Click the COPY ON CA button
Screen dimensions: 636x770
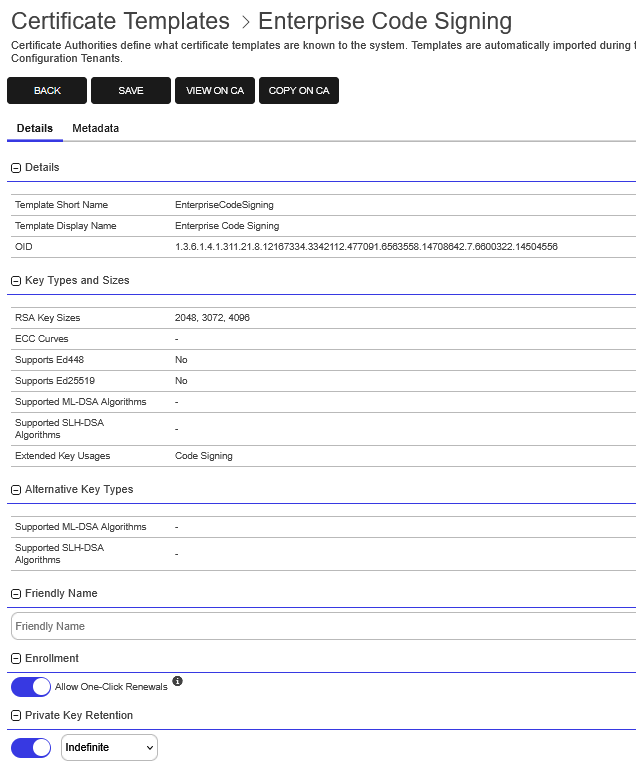click(x=299, y=90)
